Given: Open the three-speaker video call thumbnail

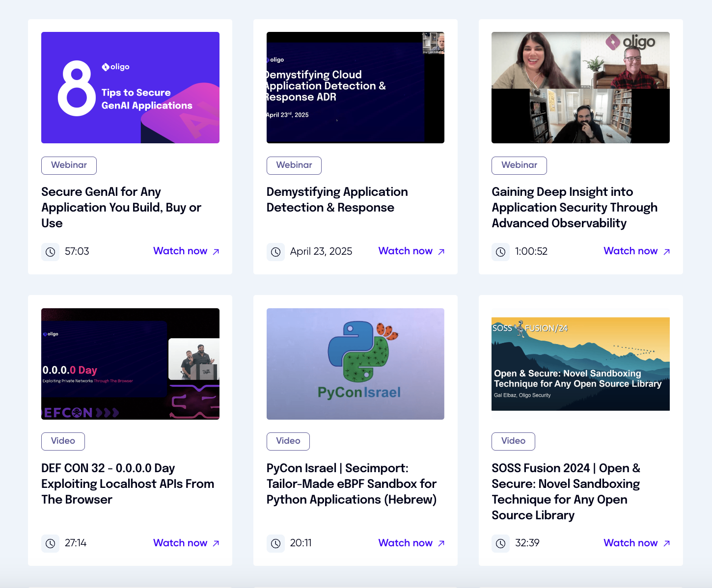Looking at the screenshot, I should point(580,87).
